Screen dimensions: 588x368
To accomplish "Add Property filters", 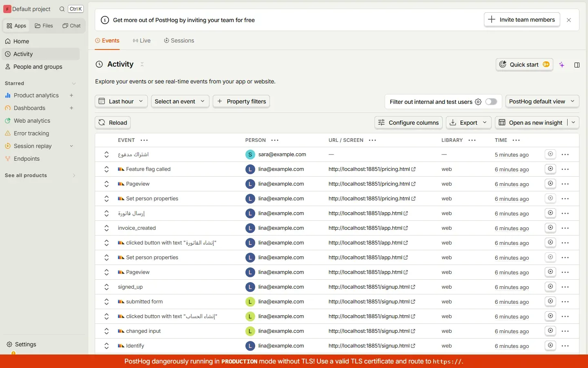I will [x=241, y=101].
